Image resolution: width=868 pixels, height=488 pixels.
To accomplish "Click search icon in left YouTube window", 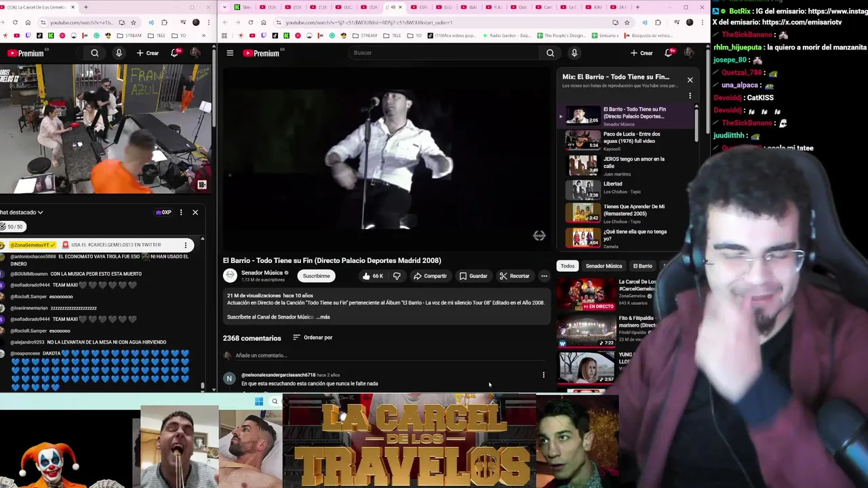I will [x=95, y=53].
